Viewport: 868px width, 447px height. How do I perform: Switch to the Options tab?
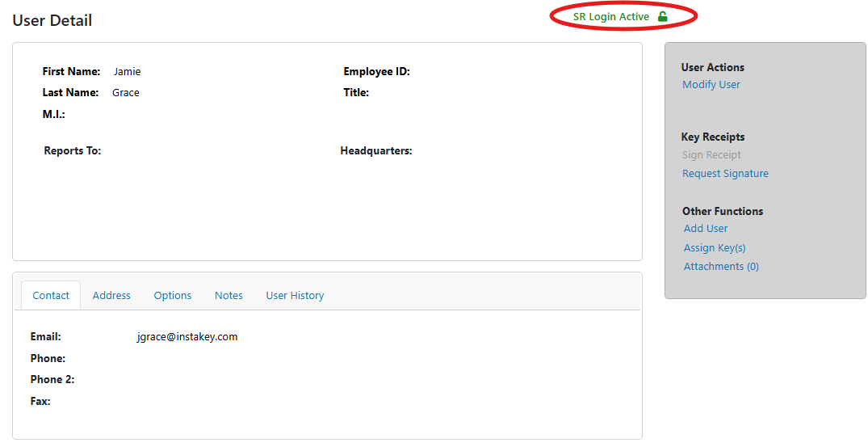tap(173, 295)
